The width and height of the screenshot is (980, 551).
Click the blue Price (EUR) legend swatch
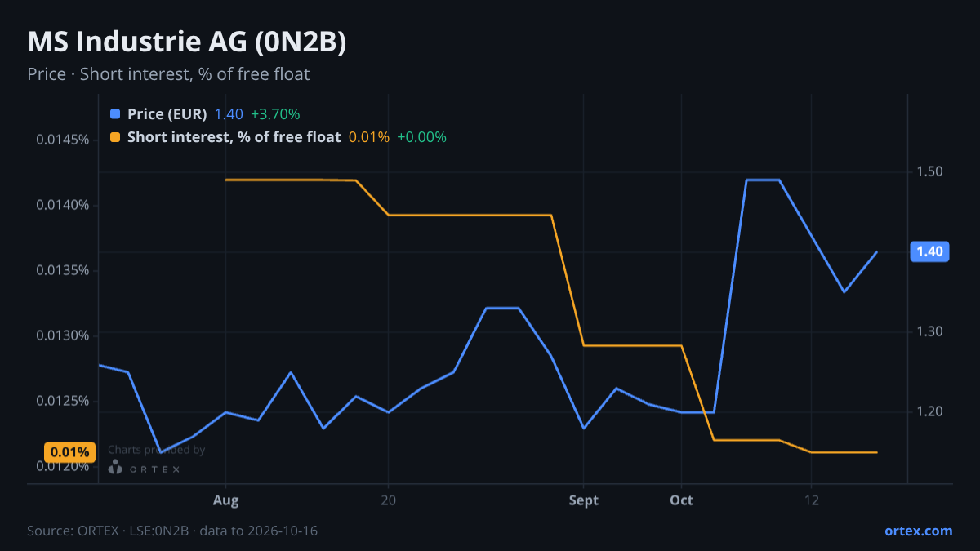114,114
